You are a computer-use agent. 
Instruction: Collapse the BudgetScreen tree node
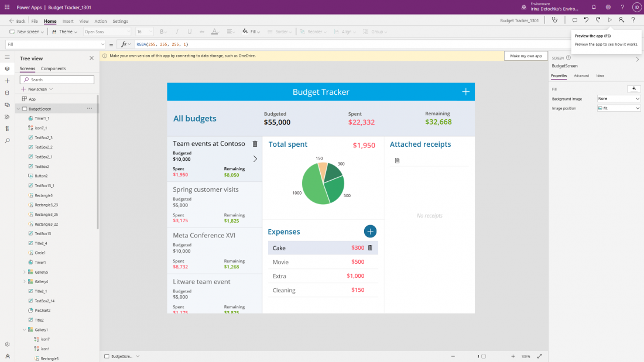click(18, 109)
